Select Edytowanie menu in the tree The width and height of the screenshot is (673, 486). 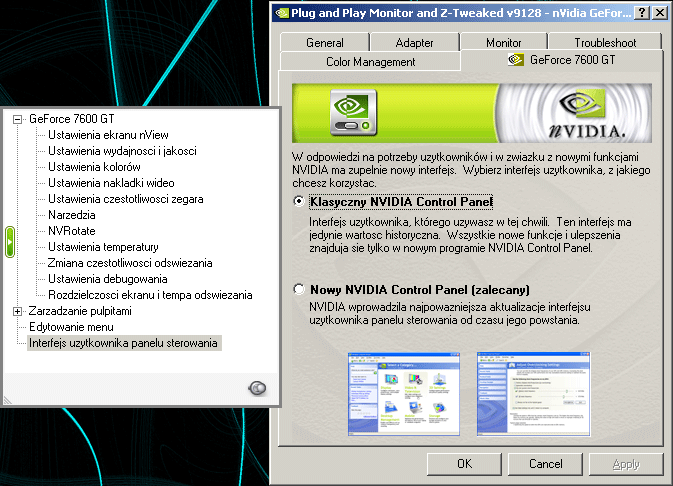pyautogui.click(x=71, y=327)
